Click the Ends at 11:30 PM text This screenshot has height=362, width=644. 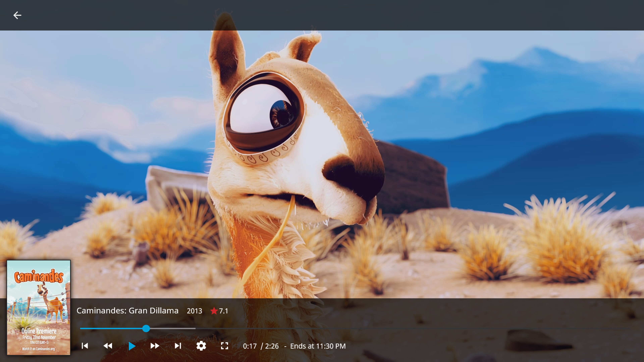click(317, 346)
